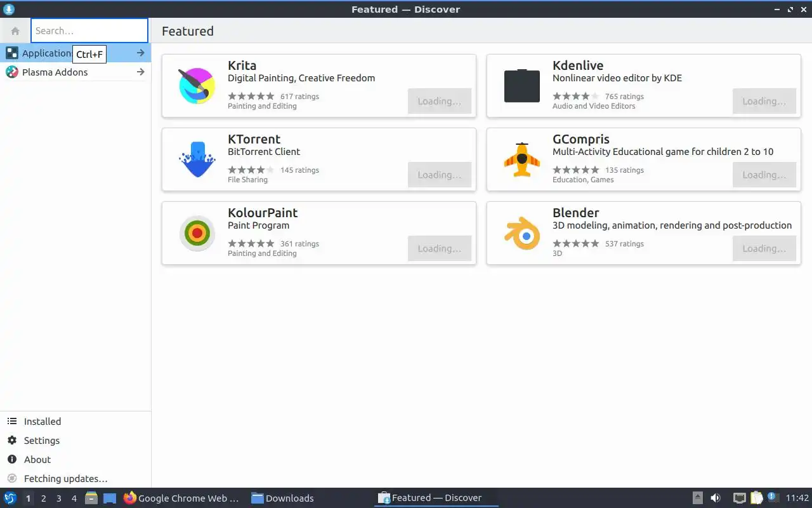Click the Featured — Discover taskbar entry
The width and height of the screenshot is (812, 508).
(x=436, y=498)
